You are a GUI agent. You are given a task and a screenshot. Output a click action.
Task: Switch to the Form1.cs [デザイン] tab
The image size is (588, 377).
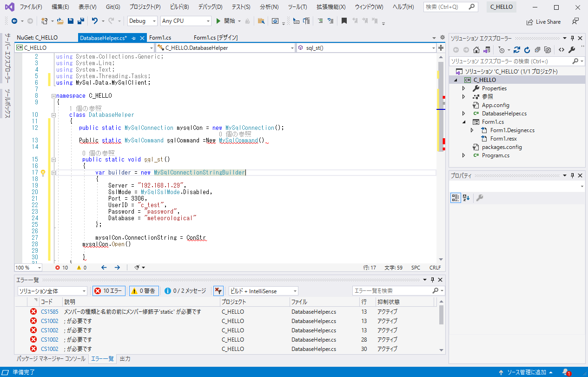pyautogui.click(x=216, y=38)
